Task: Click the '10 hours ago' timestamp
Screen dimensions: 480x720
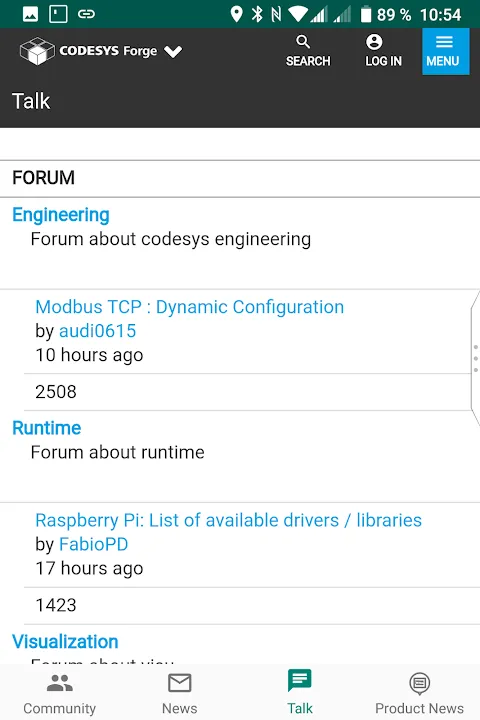Action: tap(89, 355)
